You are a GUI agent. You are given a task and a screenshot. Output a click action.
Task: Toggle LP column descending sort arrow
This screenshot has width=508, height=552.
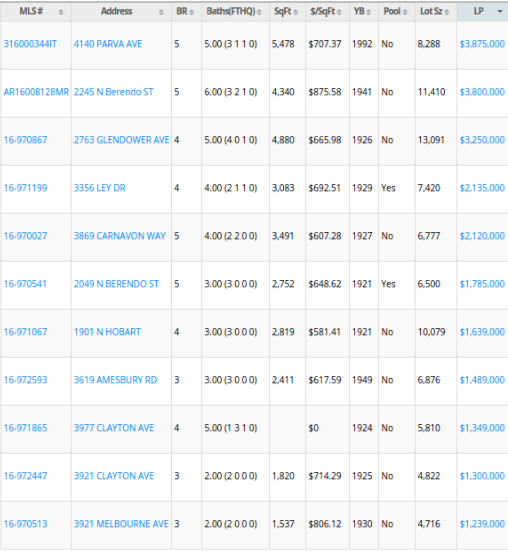(x=500, y=12)
